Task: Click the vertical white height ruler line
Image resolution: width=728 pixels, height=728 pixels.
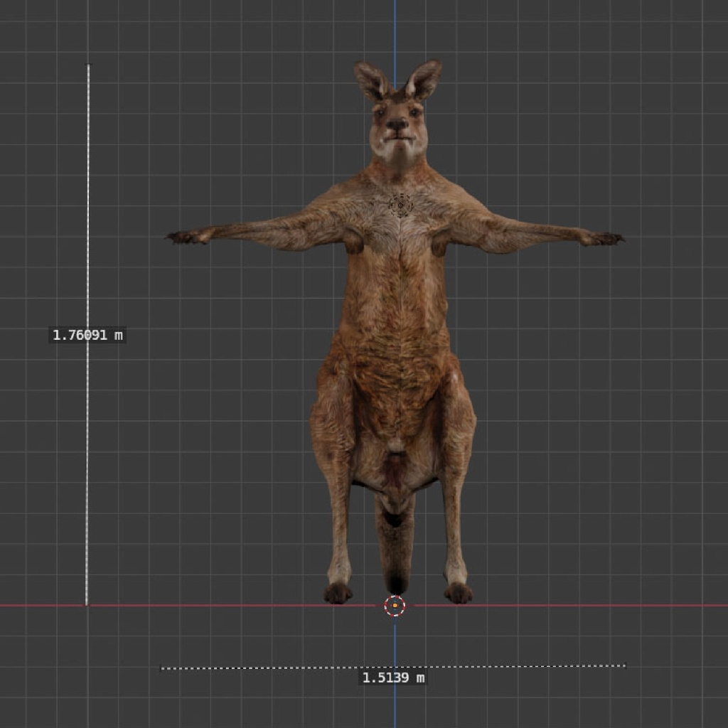Action: pyautogui.click(x=87, y=335)
